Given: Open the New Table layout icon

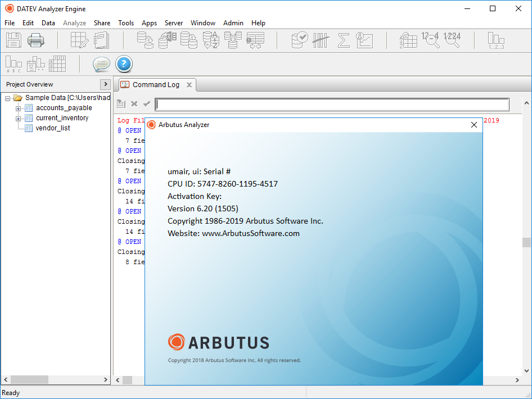Looking at the screenshot, I should [79, 40].
